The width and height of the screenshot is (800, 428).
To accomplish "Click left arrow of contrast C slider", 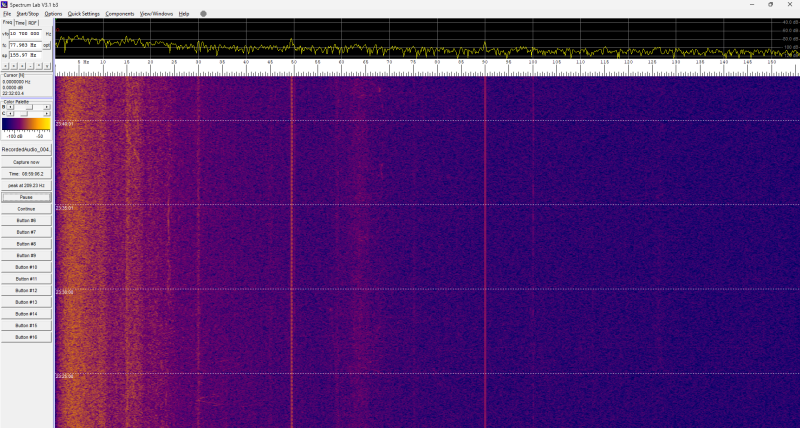I will click(10, 114).
